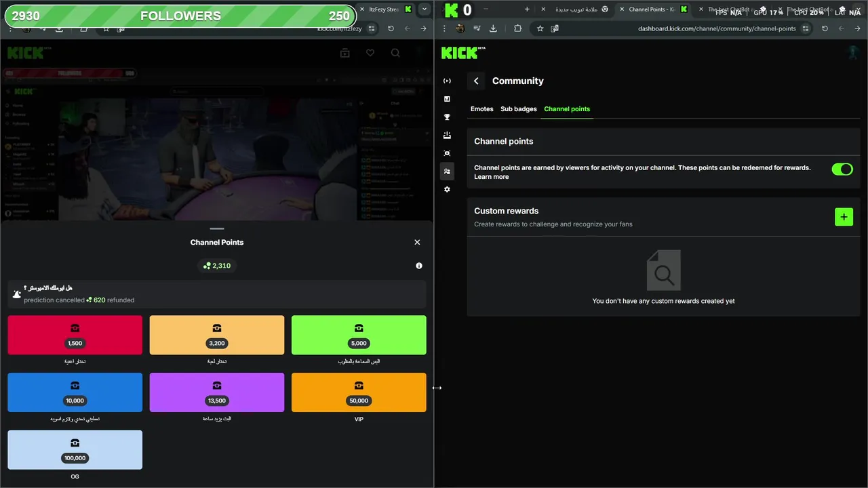The height and width of the screenshot is (488, 868).
Task: Open the tray-upload icon in dashboard sidebar
Action: click(447, 136)
